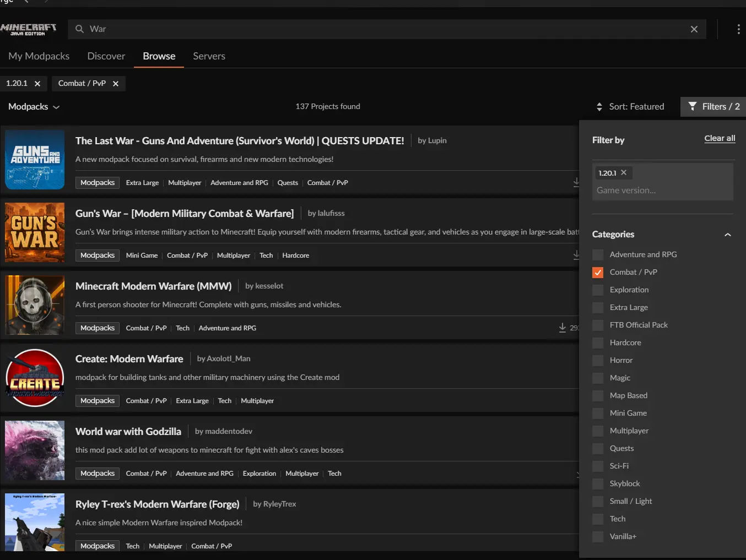Open the three-dot more options menu
Screen dimensions: 746x560
[738, 29]
